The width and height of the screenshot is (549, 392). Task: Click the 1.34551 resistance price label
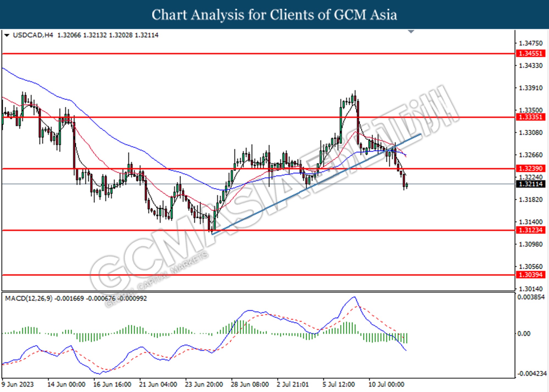(530, 53)
